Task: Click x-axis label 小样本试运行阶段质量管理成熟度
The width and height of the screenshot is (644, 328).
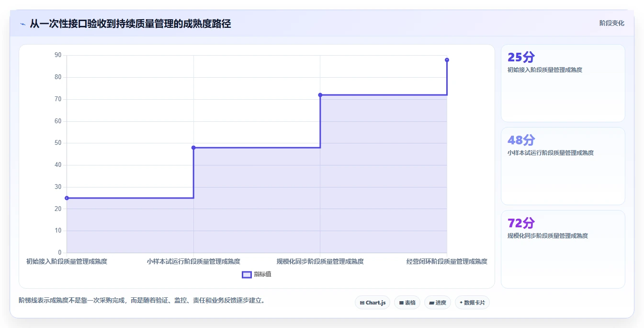Action: point(193,261)
